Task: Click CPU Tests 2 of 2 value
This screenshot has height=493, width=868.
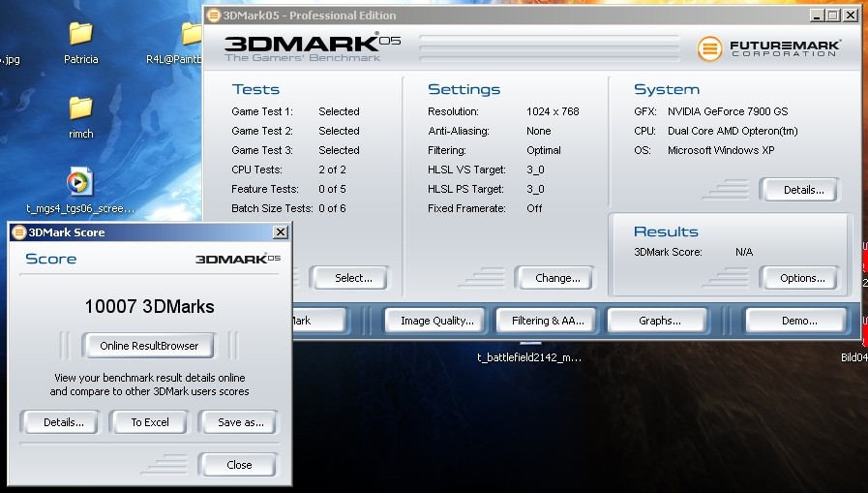Action: point(332,169)
